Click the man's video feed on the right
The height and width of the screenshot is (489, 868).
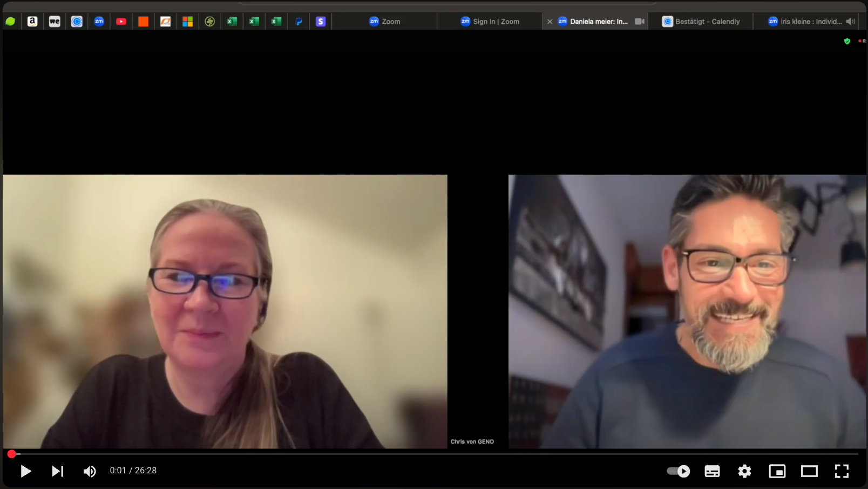tap(687, 311)
